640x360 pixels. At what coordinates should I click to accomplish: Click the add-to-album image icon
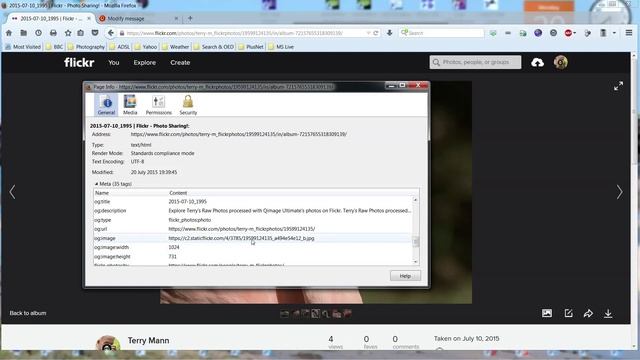(x=547, y=313)
